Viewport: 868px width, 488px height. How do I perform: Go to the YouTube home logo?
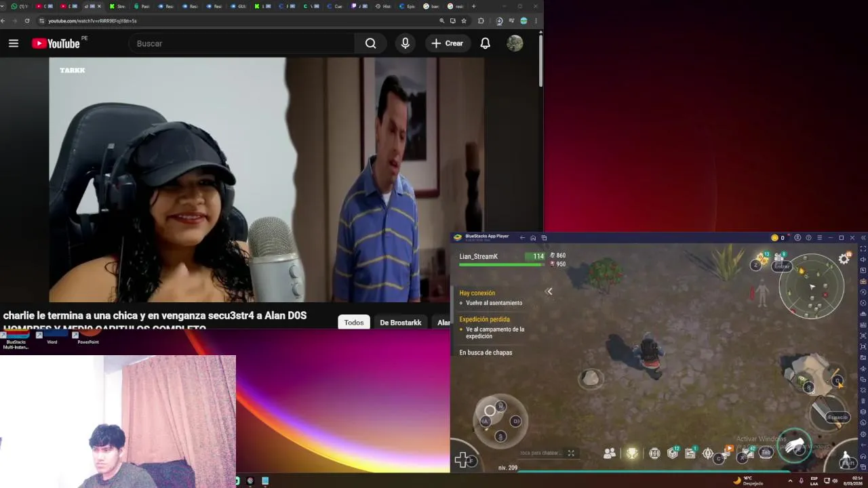point(56,43)
